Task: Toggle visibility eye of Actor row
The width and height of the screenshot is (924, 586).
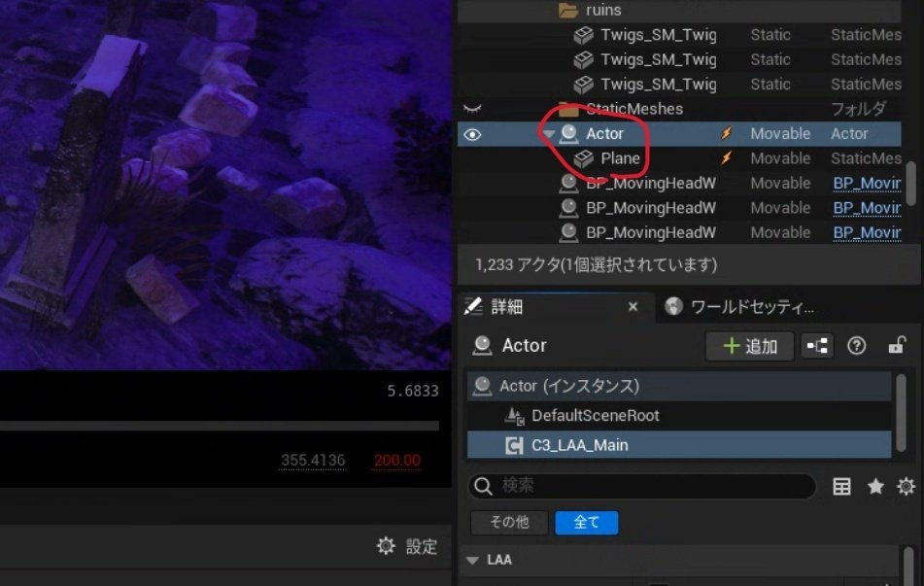Action: 472,135
